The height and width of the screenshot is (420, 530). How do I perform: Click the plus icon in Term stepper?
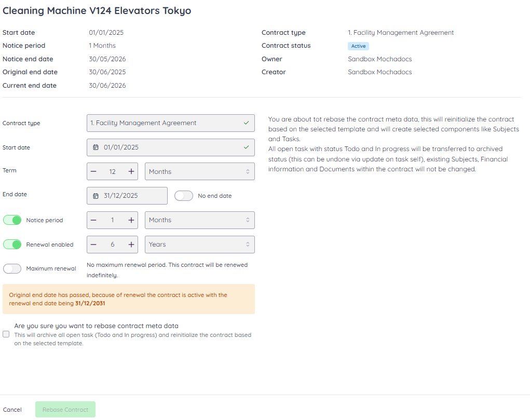(x=131, y=172)
